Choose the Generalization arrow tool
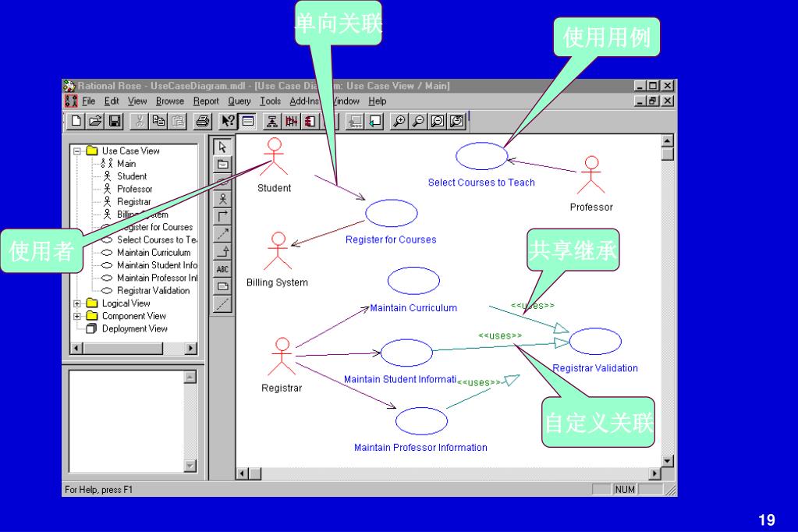The height and width of the screenshot is (532, 798). coord(222,251)
